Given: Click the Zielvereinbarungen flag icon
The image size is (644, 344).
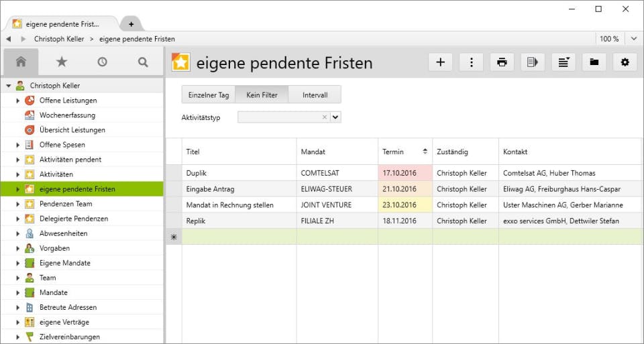Looking at the screenshot, I should (x=30, y=337).
